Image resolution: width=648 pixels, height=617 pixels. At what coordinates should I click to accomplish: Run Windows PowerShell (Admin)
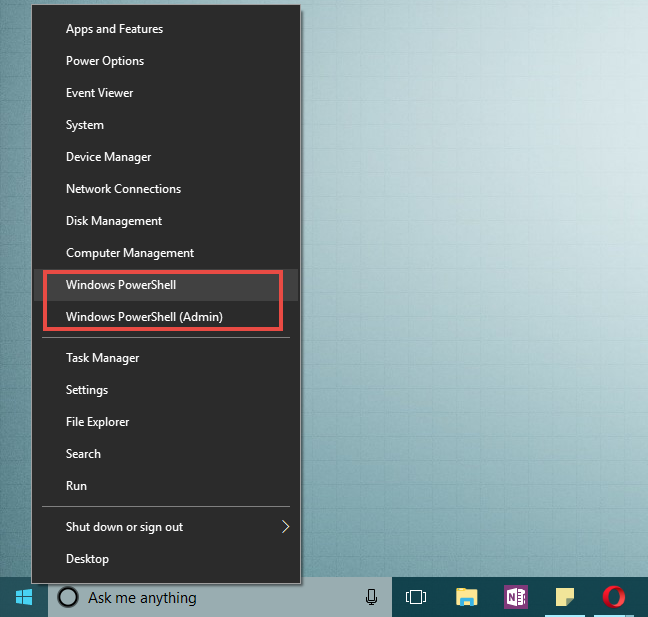pyautogui.click(x=166, y=317)
